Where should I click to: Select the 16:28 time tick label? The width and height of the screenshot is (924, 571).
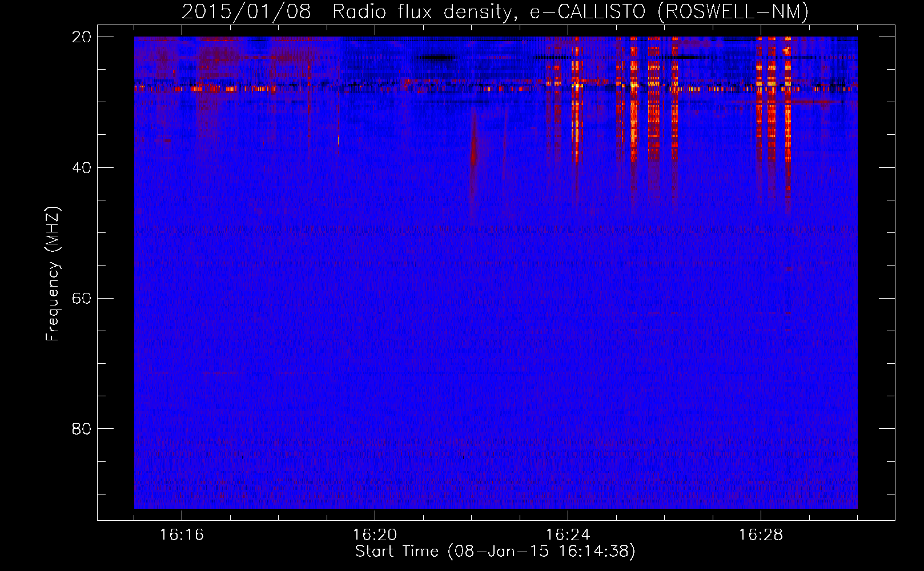(x=761, y=535)
